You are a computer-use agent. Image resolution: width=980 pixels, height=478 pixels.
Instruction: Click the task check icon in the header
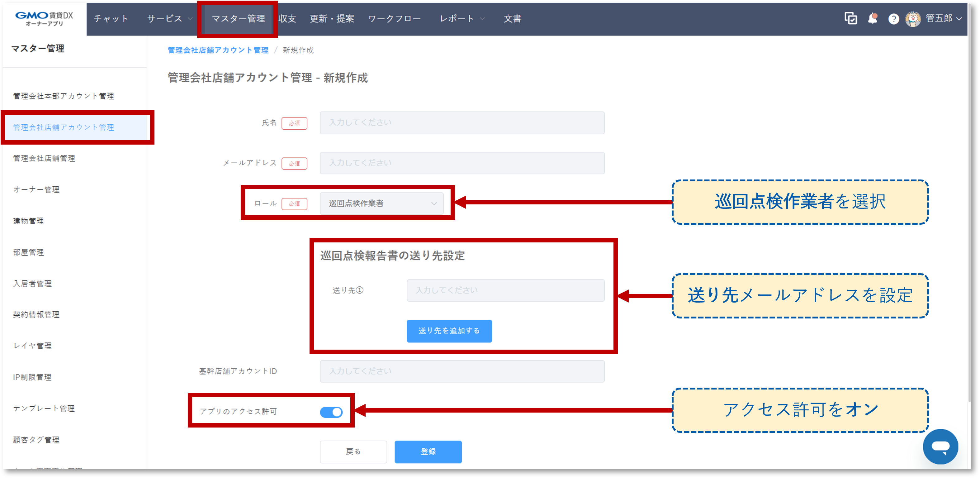coord(851,18)
